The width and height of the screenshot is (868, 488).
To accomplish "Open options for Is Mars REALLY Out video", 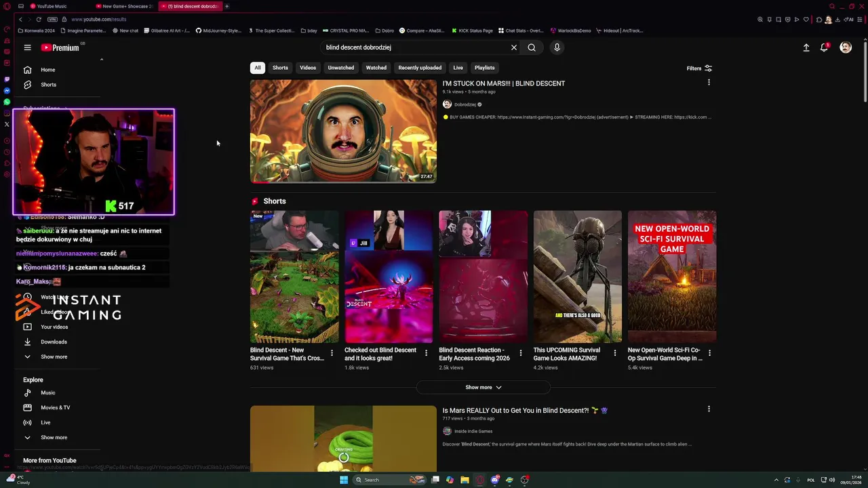I will click(x=709, y=409).
